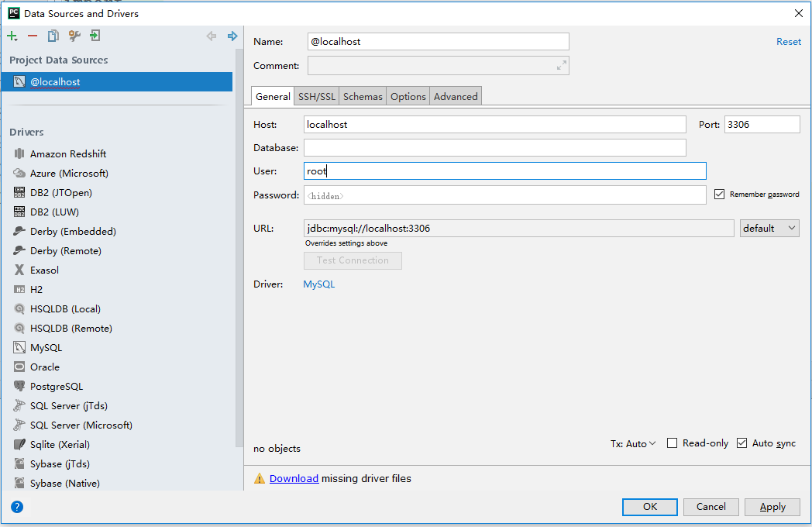The image size is (812, 527).
Task: Click the back arrow in the left toolbar
Action: tap(212, 36)
